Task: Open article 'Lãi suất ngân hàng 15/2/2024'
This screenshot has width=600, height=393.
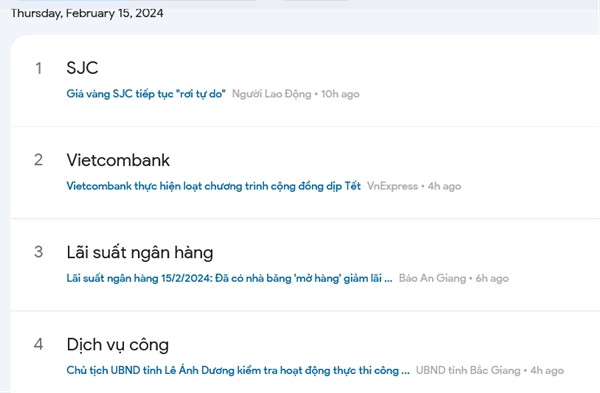Action: point(229,278)
